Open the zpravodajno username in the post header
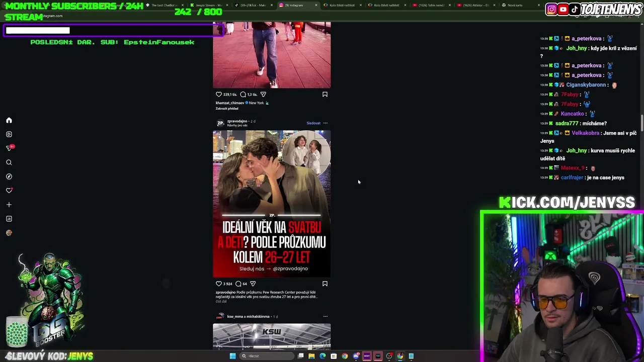The width and height of the screenshot is (644, 362). click(x=237, y=121)
